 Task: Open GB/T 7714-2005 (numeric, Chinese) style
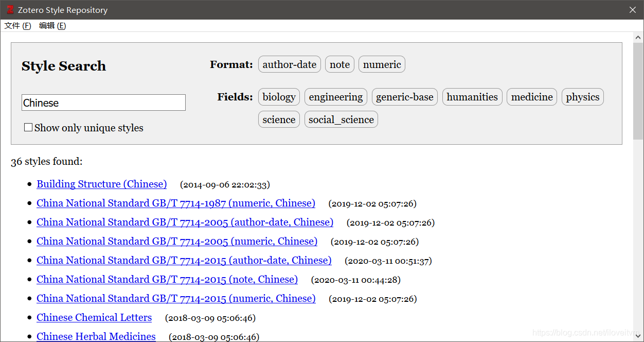click(x=177, y=241)
